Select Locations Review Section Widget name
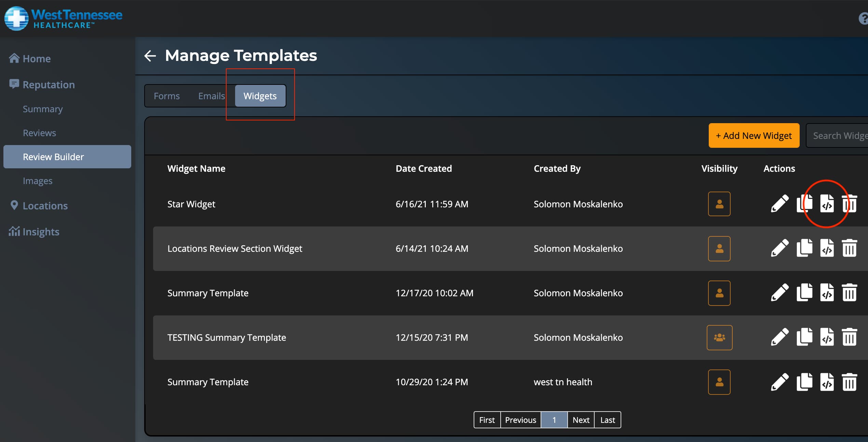 [235, 248]
